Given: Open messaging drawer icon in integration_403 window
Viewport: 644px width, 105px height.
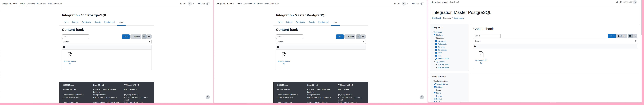Looking at the screenshot, I should click(x=185, y=4).
